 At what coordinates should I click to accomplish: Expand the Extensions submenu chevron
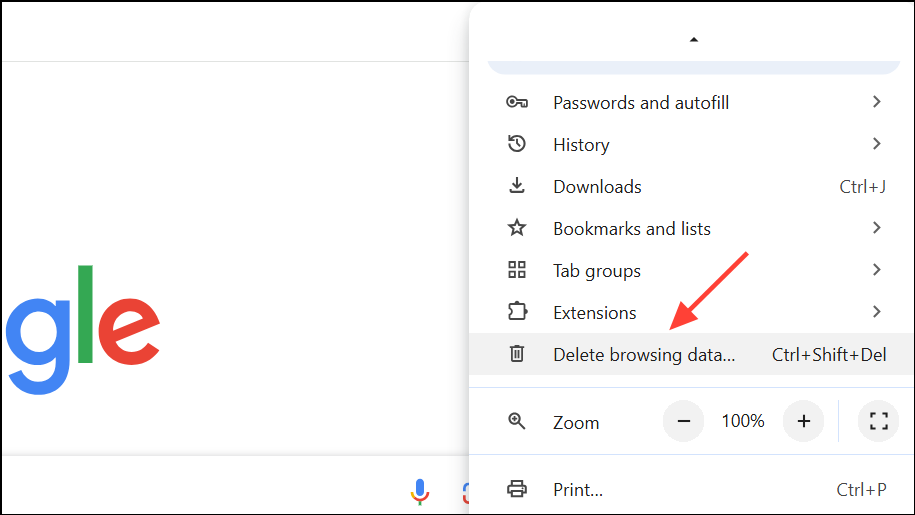[876, 311]
